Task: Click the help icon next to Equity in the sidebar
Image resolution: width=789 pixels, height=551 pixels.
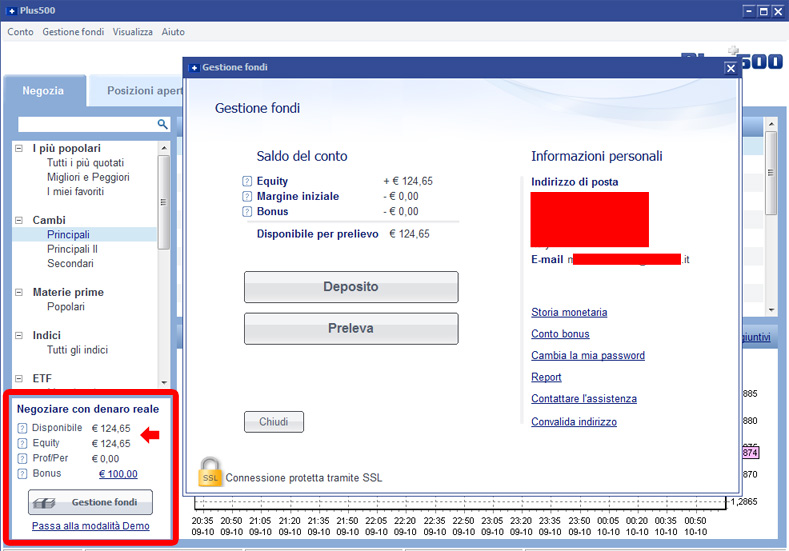Action: (22, 443)
